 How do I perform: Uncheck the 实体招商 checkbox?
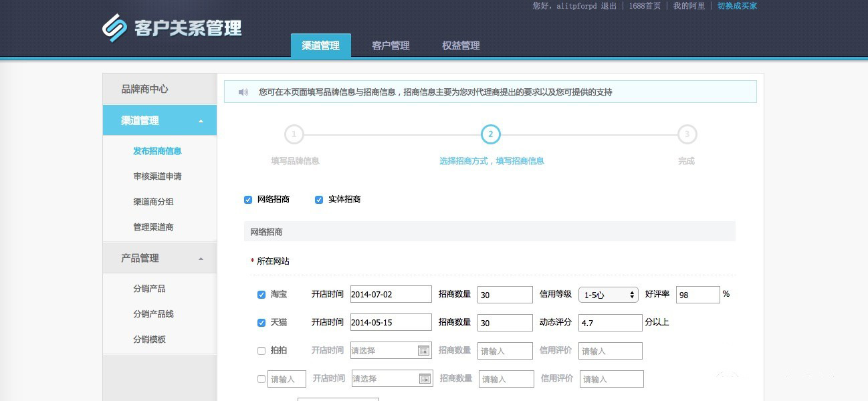(319, 200)
